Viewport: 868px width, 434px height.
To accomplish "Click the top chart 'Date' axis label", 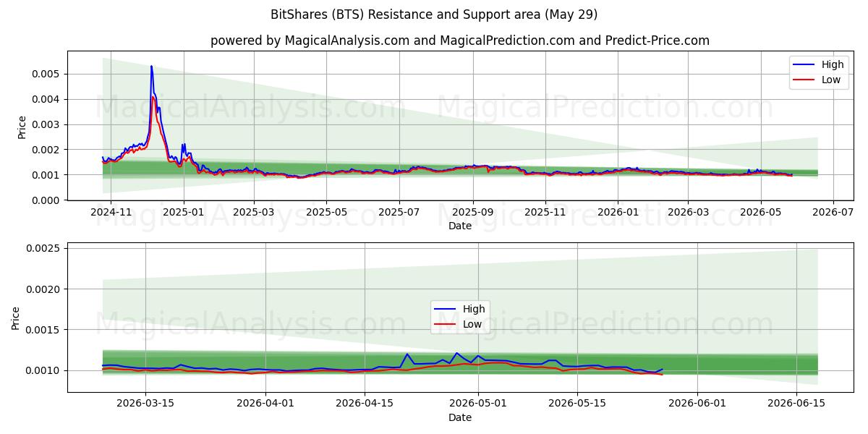I will click(460, 226).
